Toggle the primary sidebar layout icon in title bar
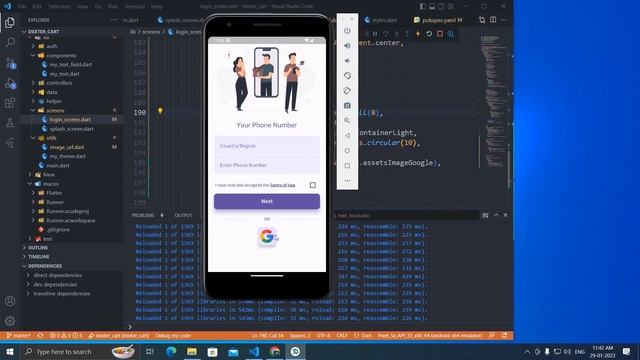This screenshot has height=360, width=640. (422, 7)
